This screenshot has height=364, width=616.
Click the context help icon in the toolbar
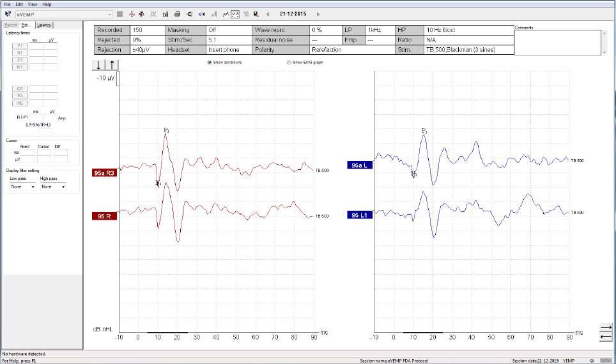click(x=8, y=14)
